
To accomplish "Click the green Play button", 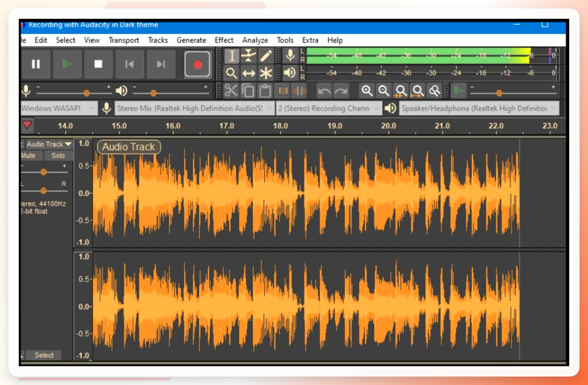I will (67, 64).
